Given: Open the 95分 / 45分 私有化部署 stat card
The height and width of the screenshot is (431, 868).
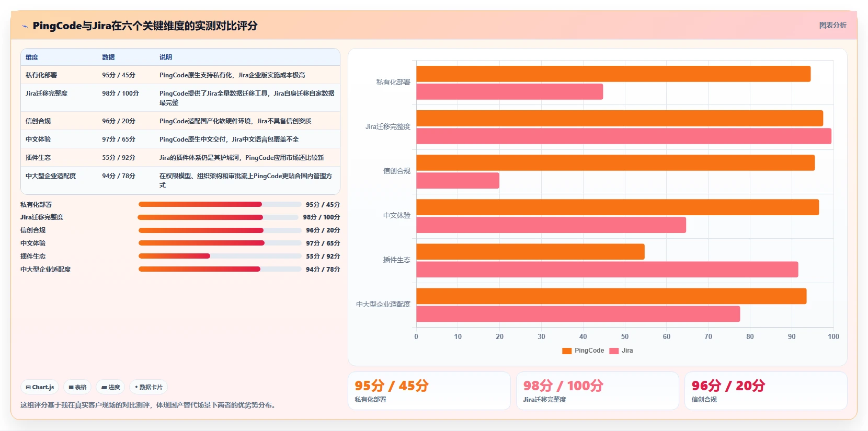Looking at the screenshot, I should pos(429,391).
